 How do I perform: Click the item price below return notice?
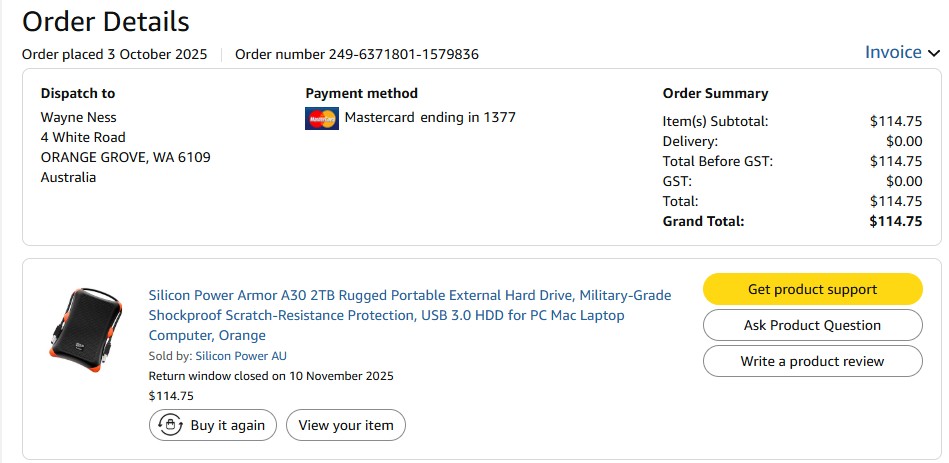point(171,396)
